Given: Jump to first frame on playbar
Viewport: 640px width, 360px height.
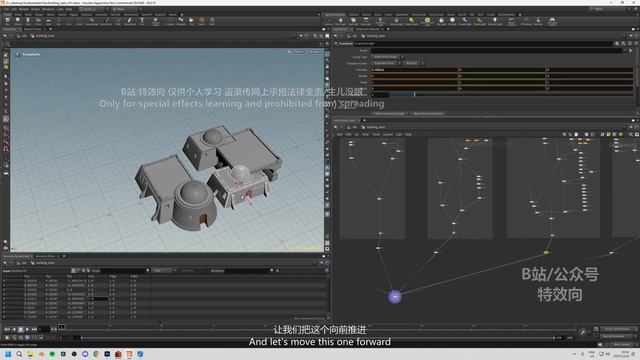Looking at the screenshot, I should pyautogui.click(x=7, y=329).
